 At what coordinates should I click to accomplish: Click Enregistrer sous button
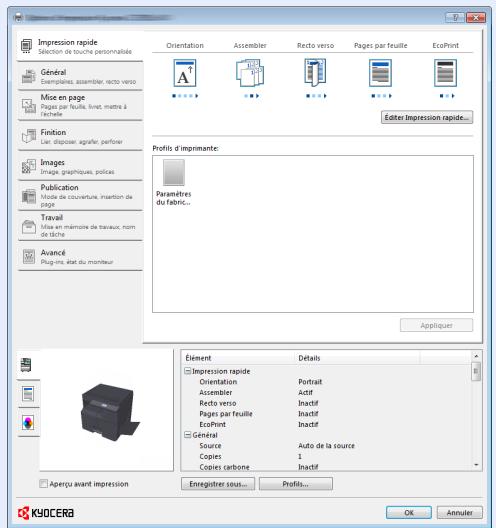pos(218,484)
